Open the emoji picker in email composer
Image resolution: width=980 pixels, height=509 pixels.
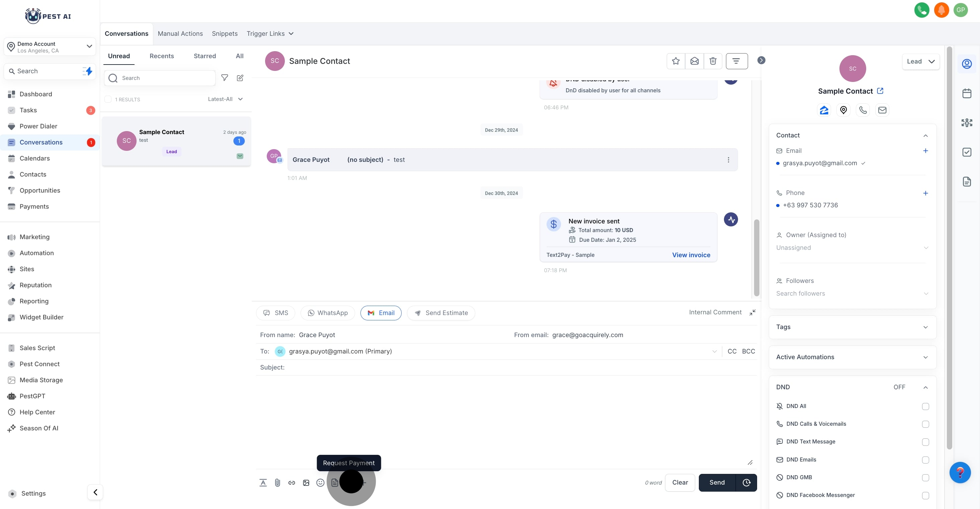click(320, 482)
